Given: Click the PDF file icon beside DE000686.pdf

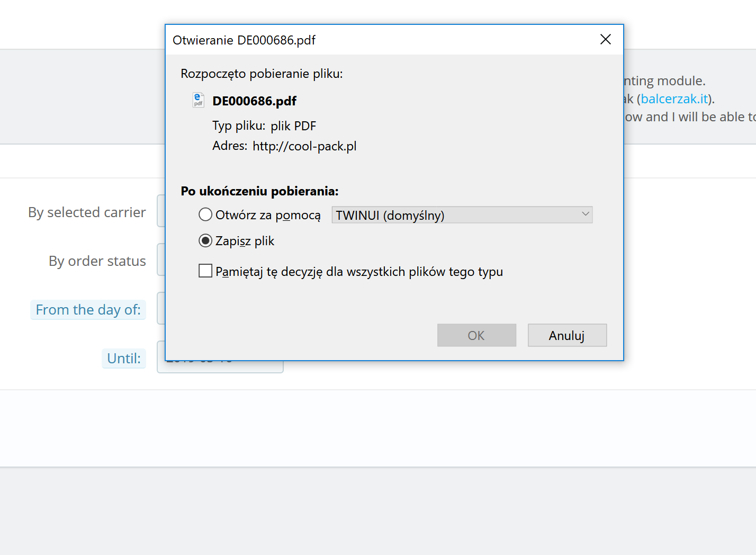Looking at the screenshot, I should coord(198,100).
